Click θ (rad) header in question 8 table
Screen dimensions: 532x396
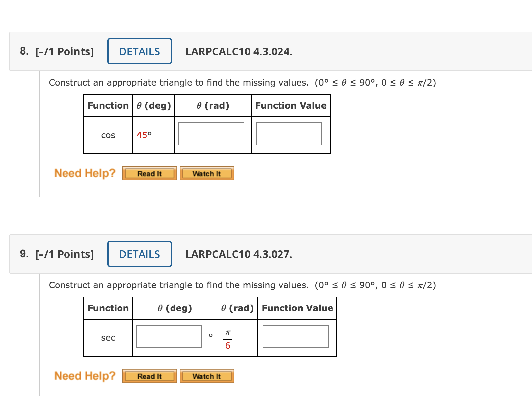(213, 106)
